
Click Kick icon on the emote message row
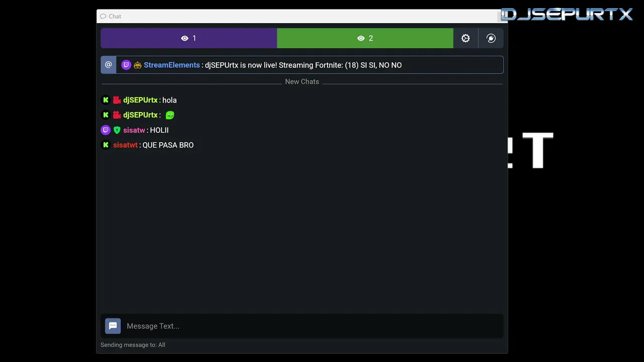(106, 115)
